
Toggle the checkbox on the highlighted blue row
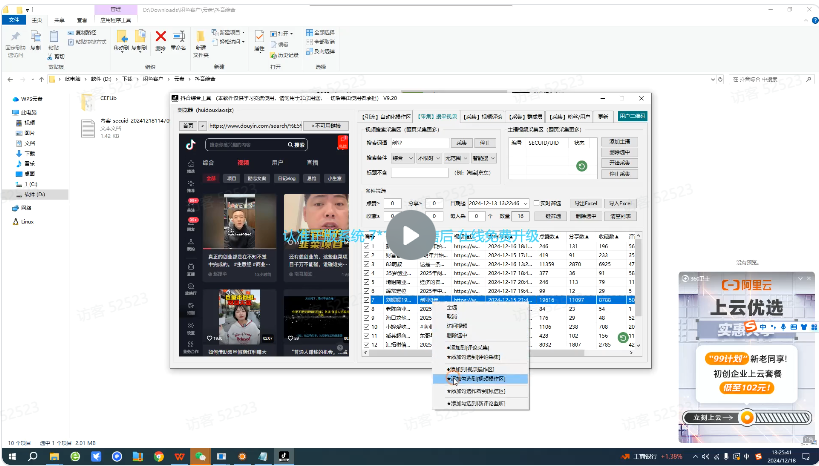click(x=367, y=299)
